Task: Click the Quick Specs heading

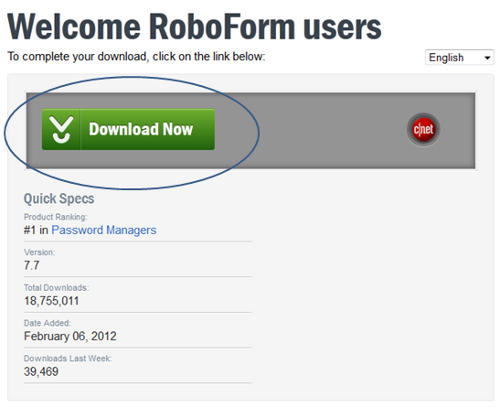Action: pyautogui.click(x=59, y=199)
